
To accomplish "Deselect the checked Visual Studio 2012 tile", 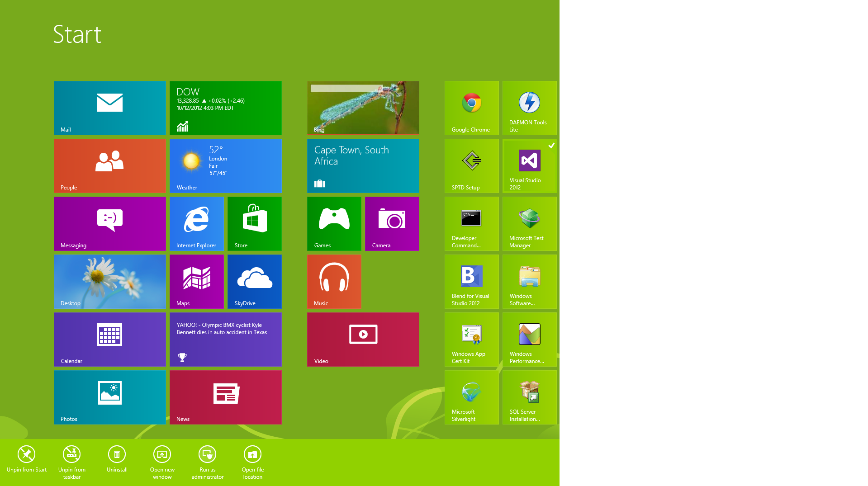I will tap(530, 166).
